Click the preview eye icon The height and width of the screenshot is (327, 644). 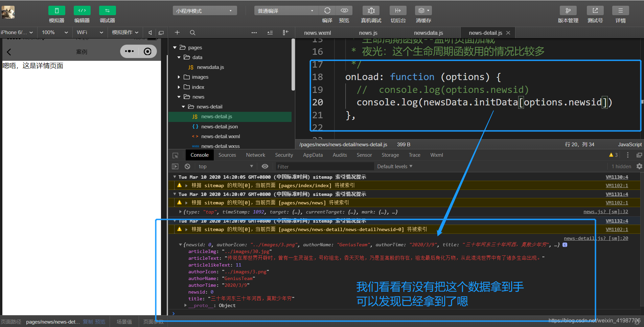click(x=344, y=10)
